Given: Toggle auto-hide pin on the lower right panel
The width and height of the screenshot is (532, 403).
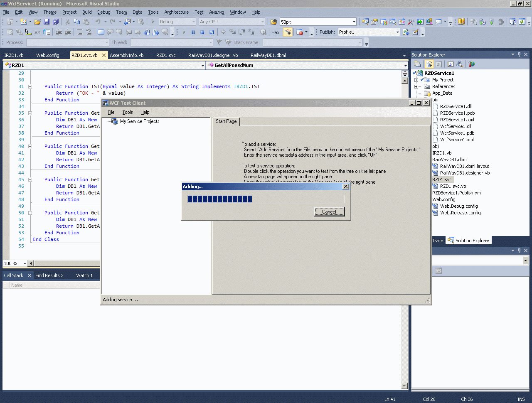Looking at the screenshot, I should pos(519,251).
